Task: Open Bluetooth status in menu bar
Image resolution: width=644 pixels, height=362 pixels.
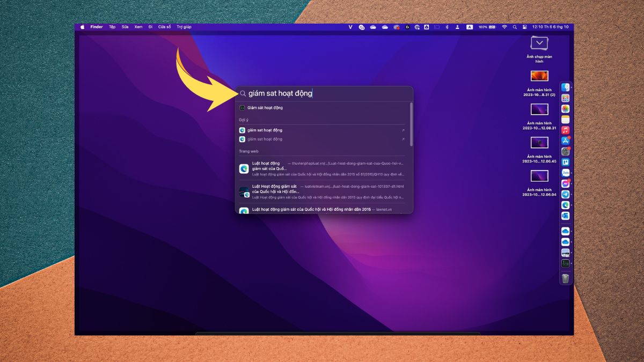Action: tap(447, 27)
